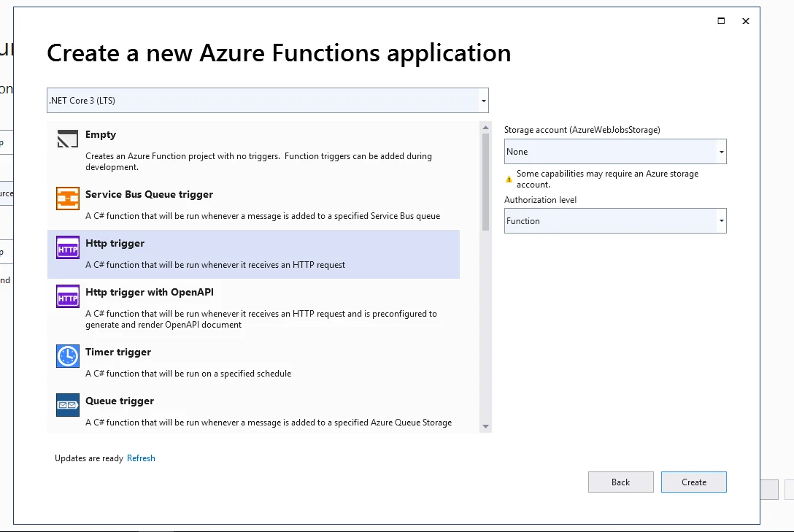Click the restore window icon
The width and height of the screenshot is (794, 532).
(x=720, y=21)
